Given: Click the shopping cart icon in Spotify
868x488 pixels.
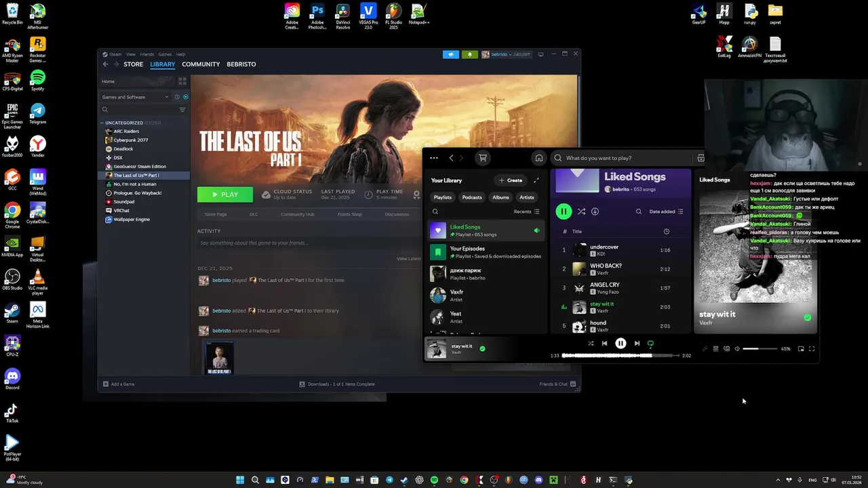Looking at the screenshot, I should tap(483, 158).
